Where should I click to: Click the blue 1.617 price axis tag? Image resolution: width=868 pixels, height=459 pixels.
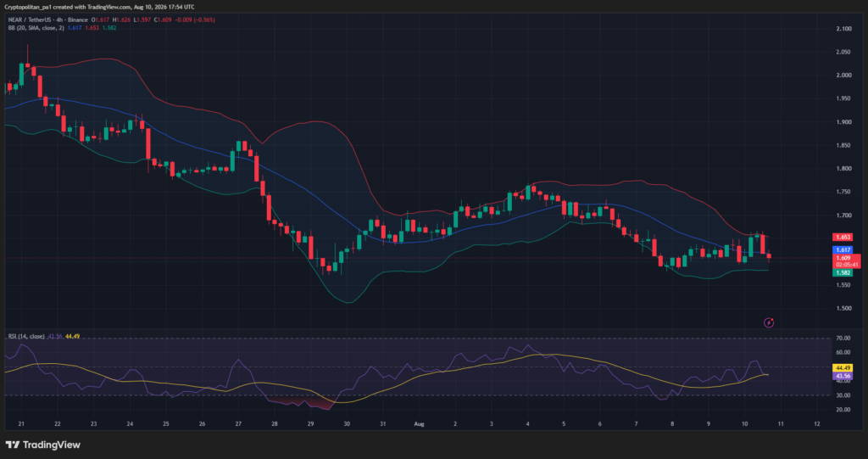[x=843, y=250]
